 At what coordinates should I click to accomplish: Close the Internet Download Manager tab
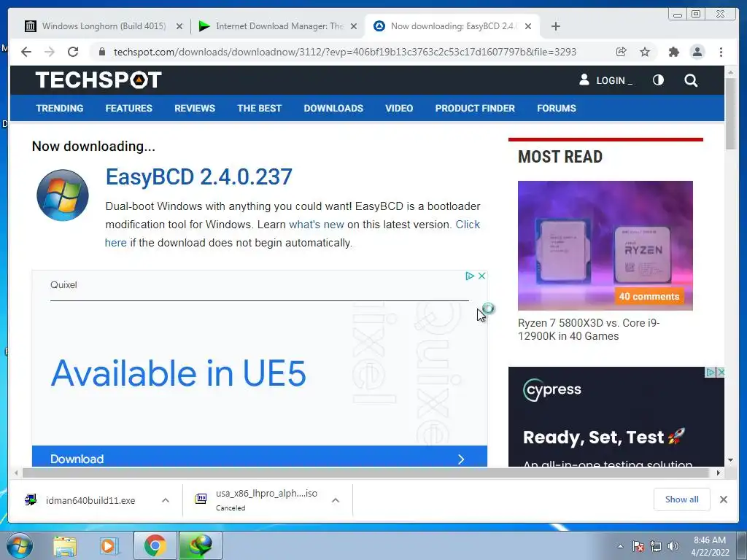(354, 26)
